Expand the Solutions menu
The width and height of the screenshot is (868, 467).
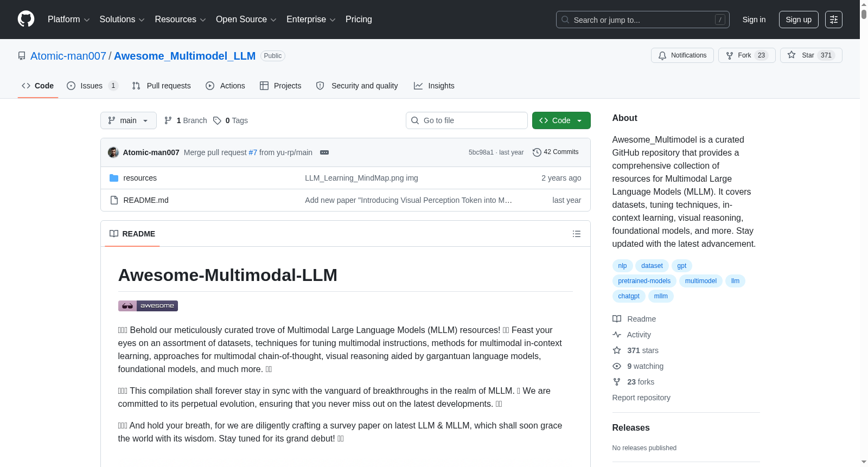[122, 20]
